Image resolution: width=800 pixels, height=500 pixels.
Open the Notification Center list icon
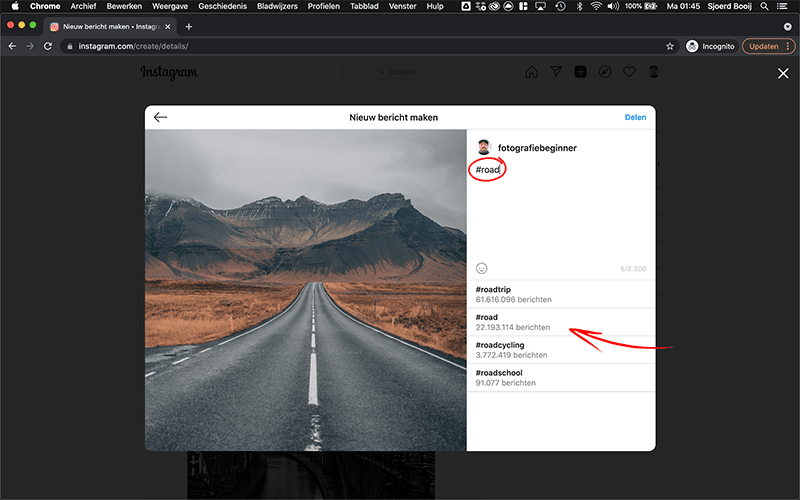click(x=782, y=6)
